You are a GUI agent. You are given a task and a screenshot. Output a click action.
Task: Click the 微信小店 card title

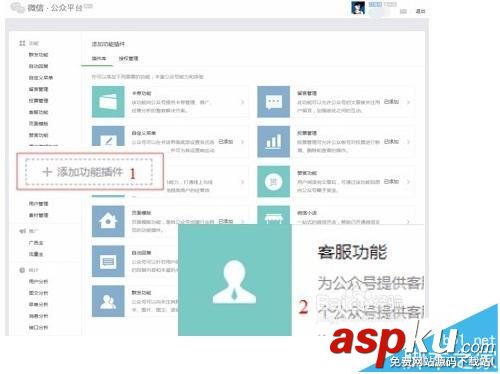pyautogui.click(x=307, y=213)
